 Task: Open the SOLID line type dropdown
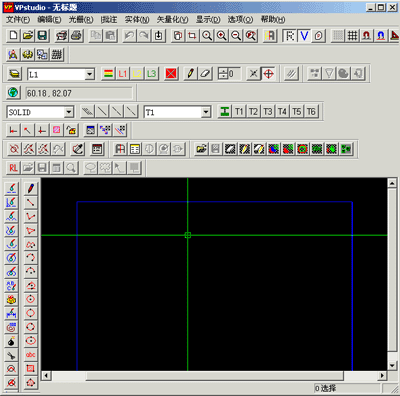pos(69,112)
